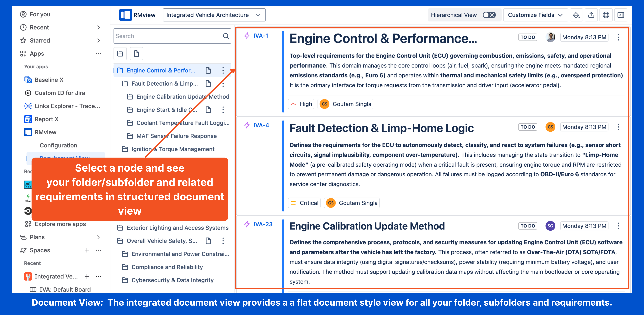
Task: Click the paint bucket icon in top toolbar
Action: click(576, 15)
